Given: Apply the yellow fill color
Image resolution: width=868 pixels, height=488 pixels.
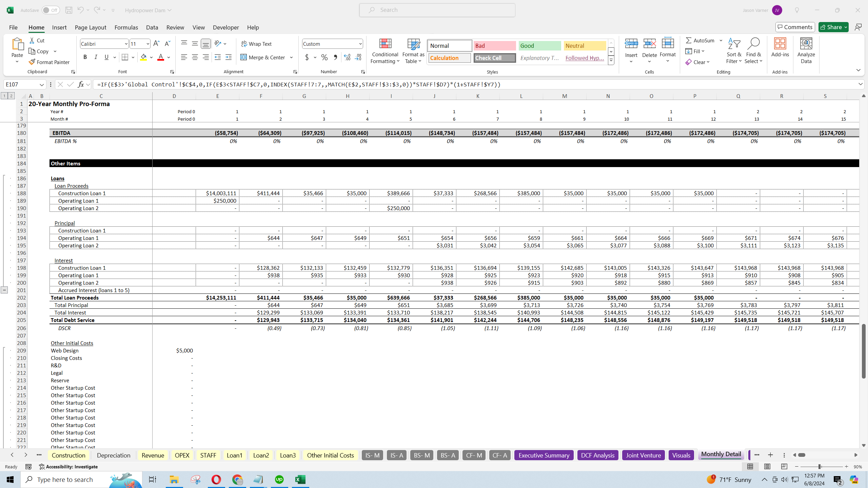Looking at the screenshot, I should click(x=143, y=57).
